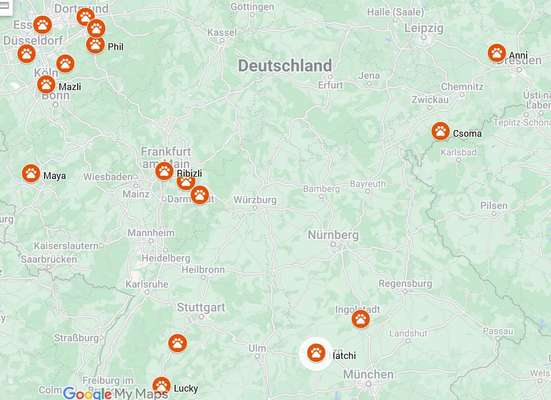Select the paw marker next to Essen
Image resolution: width=551 pixels, height=400 pixels.
click(x=43, y=25)
